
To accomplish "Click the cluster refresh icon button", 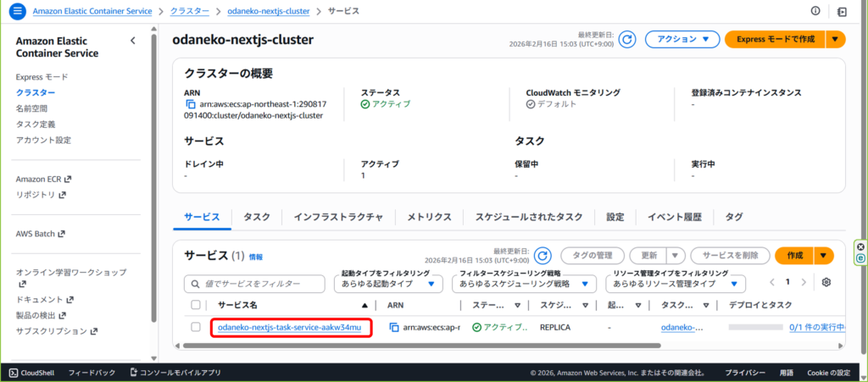I will point(627,40).
